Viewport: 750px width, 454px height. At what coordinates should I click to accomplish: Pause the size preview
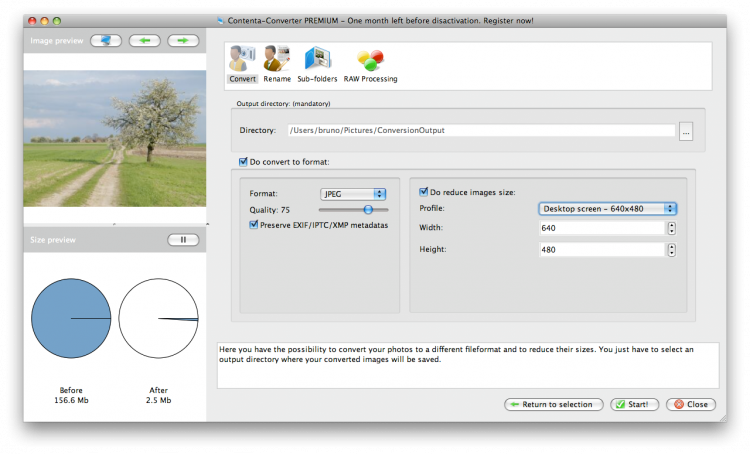pyautogui.click(x=183, y=240)
